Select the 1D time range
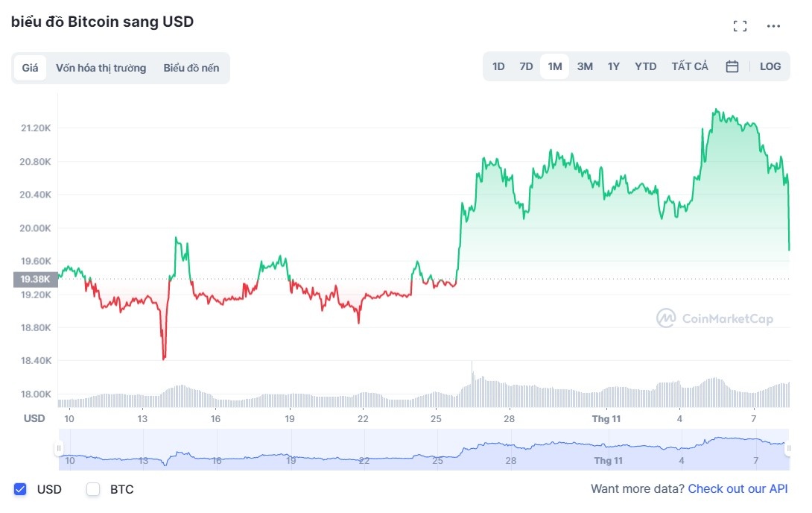The image size is (812, 513). [498, 66]
